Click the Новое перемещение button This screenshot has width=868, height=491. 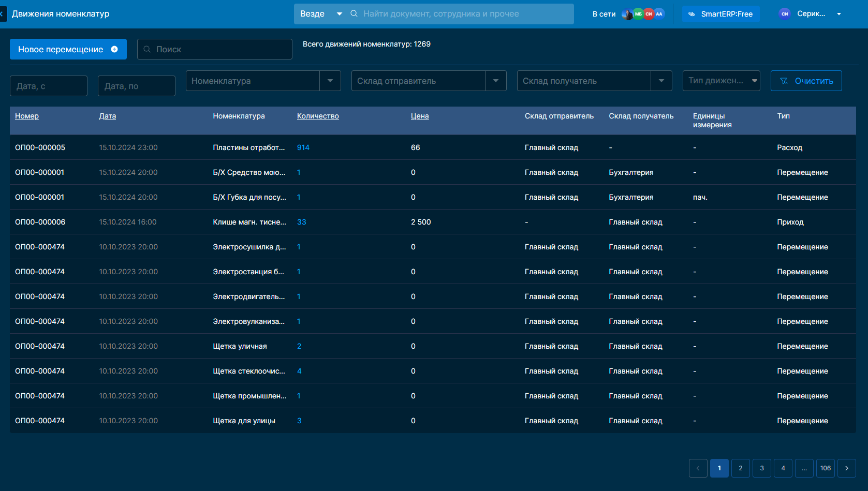(x=68, y=49)
